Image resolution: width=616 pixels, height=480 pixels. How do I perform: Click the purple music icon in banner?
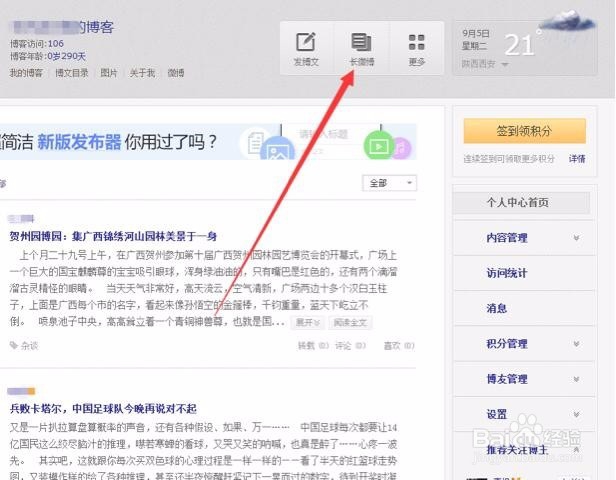pyautogui.click(x=402, y=148)
